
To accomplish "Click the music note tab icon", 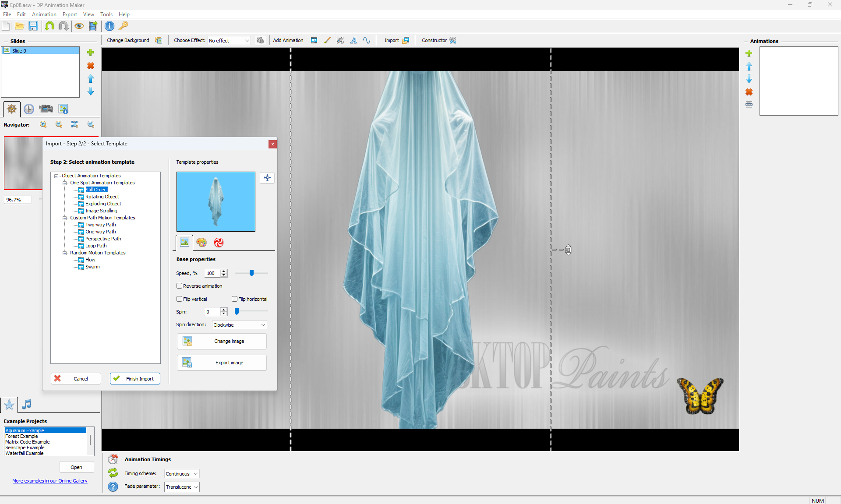I will click(27, 404).
